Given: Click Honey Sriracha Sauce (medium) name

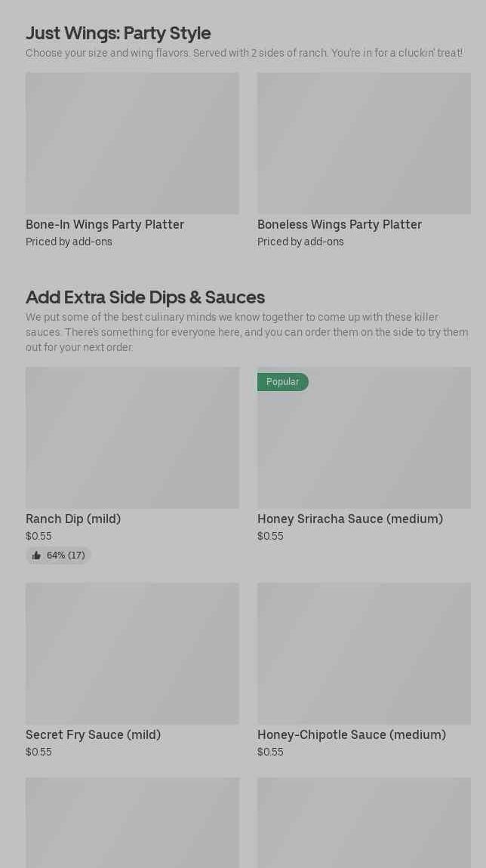Looking at the screenshot, I should tap(350, 519).
